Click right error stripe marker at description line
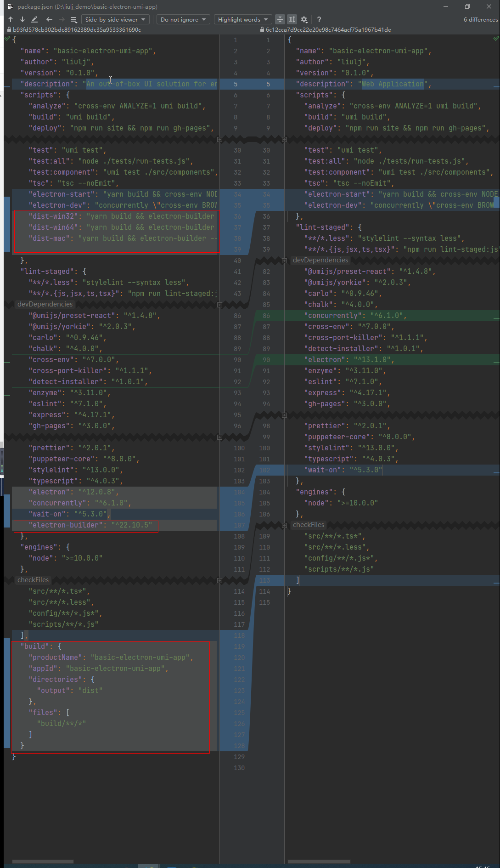Screen dimensions: 500x868 coord(496,86)
